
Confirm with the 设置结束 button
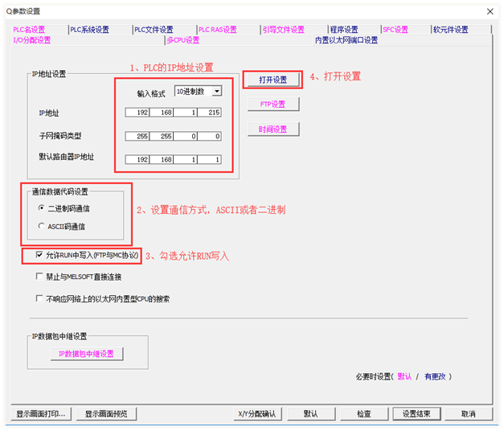(416, 413)
